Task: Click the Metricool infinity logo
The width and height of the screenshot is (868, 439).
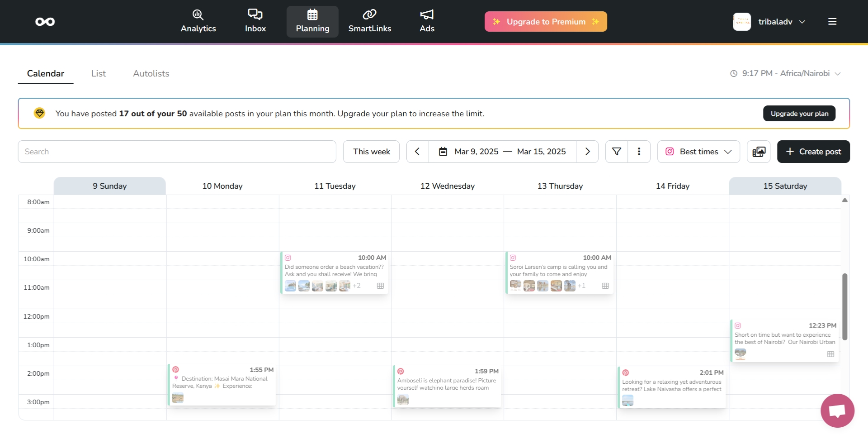Action: (x=45, y=22)
